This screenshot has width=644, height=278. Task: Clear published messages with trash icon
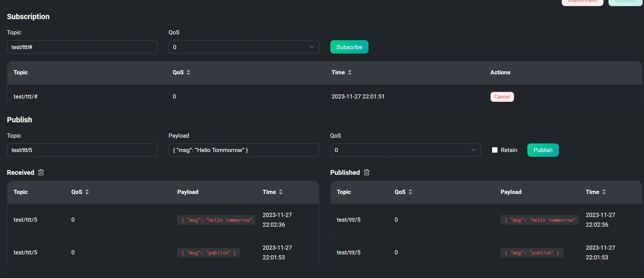click(x=367, y=172)
